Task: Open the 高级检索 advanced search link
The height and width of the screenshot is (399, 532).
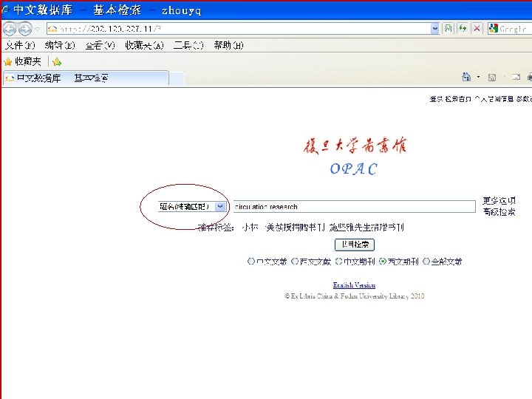Action: point(499,212)
